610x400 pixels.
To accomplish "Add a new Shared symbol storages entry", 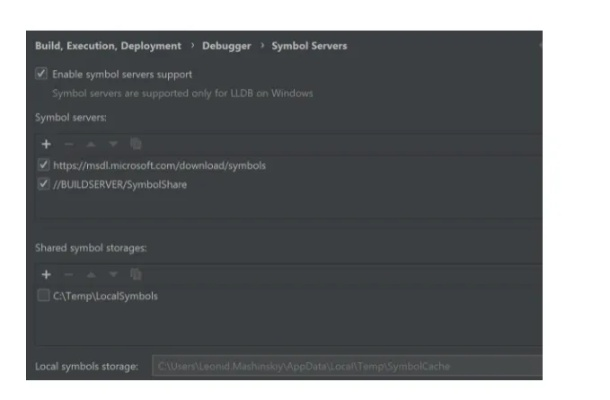I will [46, 274].
